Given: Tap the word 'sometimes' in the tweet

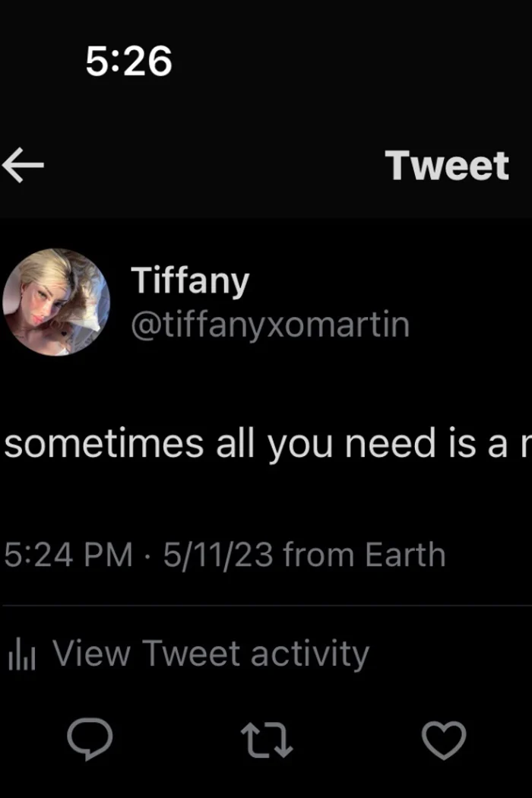Looking at the screenshot, I should [x=104, y=443].
